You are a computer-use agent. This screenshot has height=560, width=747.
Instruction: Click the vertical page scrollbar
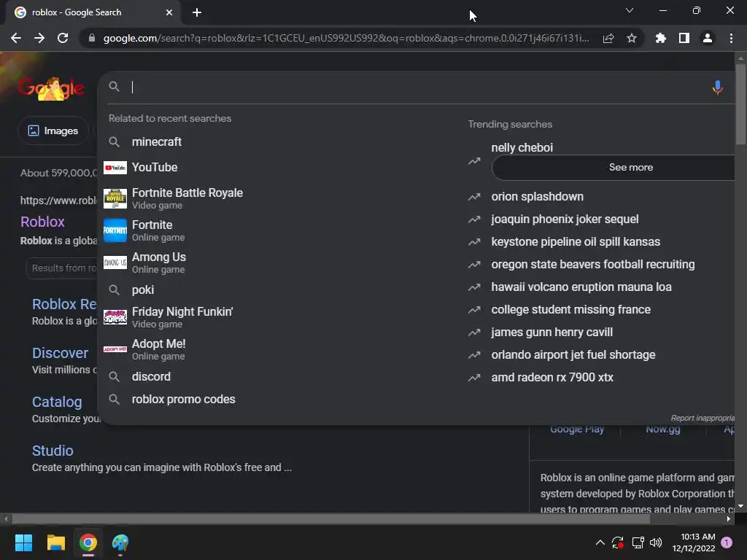[x=740, y=105]
